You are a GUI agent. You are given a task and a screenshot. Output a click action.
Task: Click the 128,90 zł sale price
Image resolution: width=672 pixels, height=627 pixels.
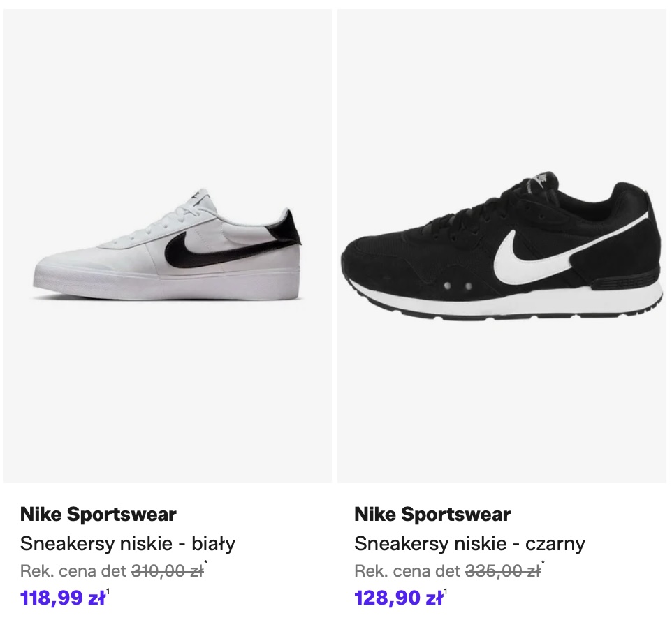[x=398, y=598]
